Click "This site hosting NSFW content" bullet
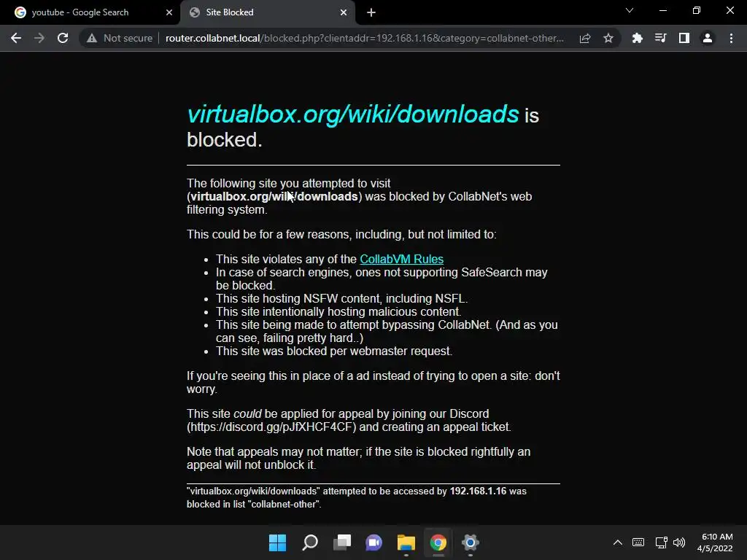747x560 pixels. 341,298
